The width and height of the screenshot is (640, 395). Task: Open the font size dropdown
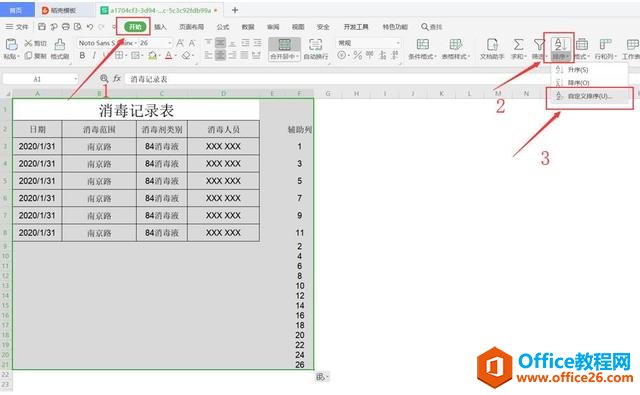point(170,43)
